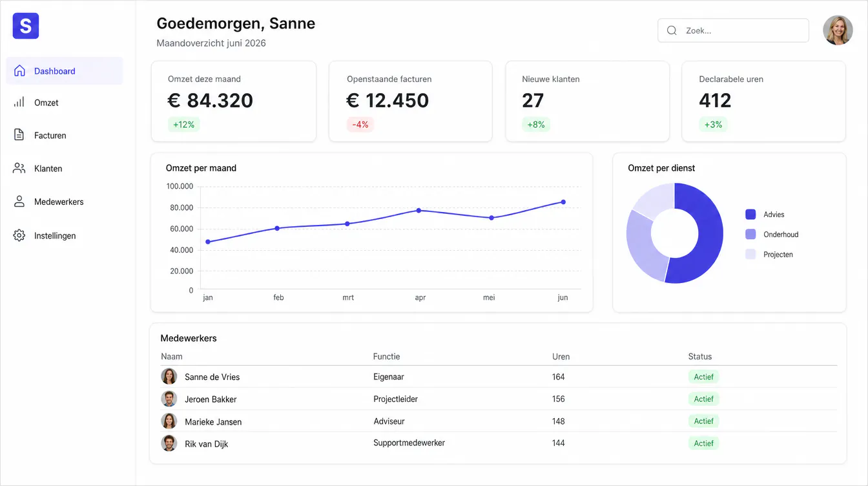Screen dimensions: 868x486
Task: Click the Projectleider cell
Action: [396, 399]
